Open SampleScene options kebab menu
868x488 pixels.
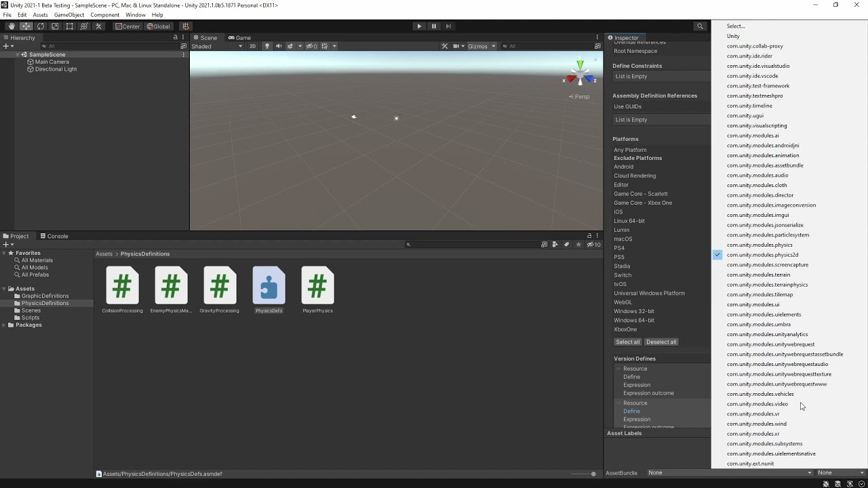[x=184, y=54]
